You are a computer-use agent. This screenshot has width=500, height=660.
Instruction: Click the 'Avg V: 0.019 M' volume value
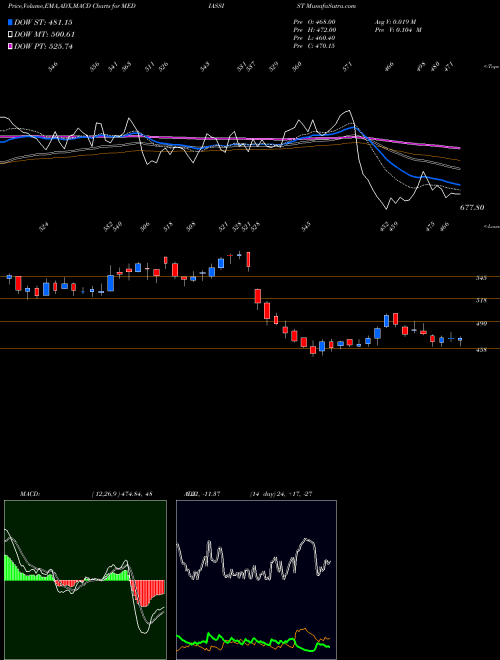click(395, 22)
